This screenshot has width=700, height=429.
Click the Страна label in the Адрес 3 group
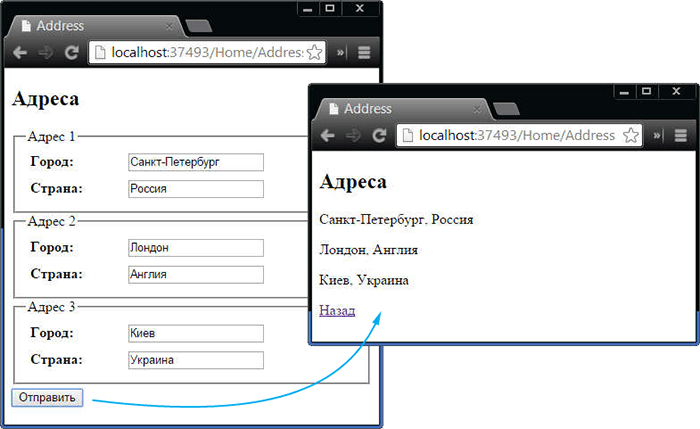coord(56,360)
